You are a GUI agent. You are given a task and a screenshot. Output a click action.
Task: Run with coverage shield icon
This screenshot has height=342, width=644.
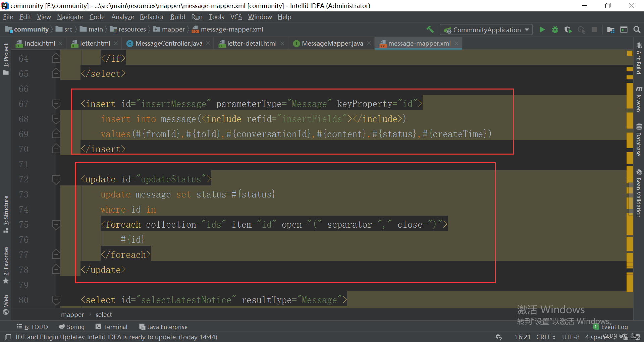568,30
